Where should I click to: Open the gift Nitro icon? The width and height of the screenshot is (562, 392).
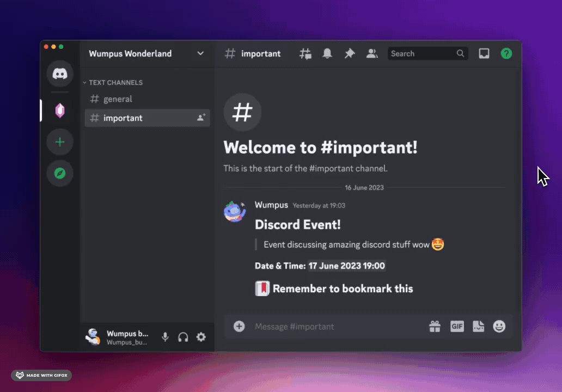tap(435, 326)
